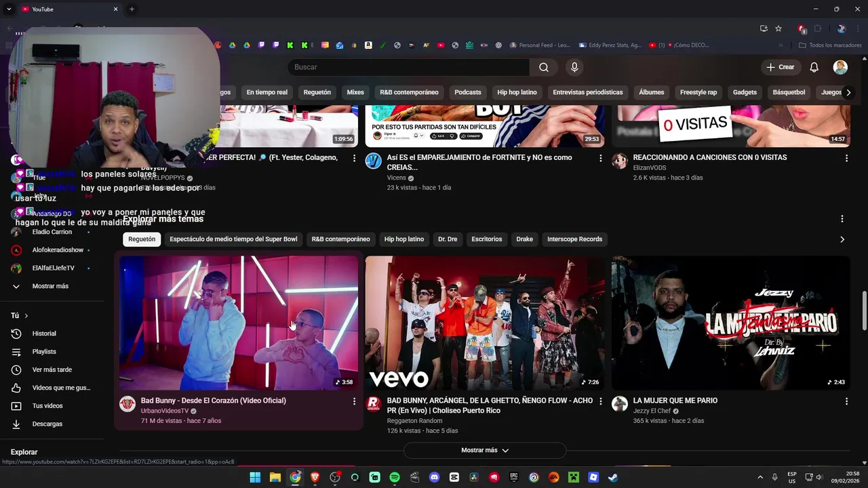Click the Crear button
Viewport: 868px width, 488px height.
[780, 67]
